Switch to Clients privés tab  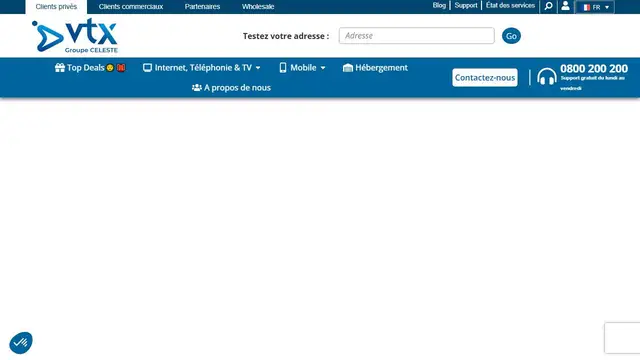click(x=56, y=7)
